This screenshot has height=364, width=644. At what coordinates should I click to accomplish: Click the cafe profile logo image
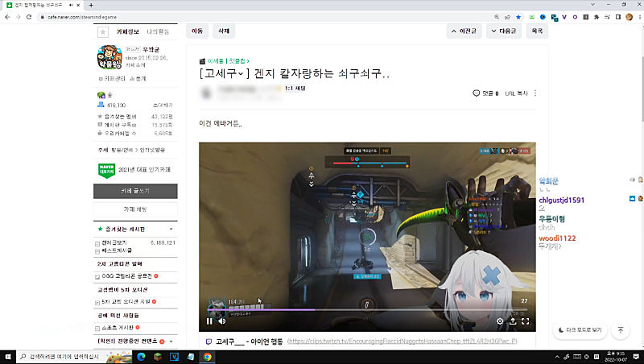[109, 57]
